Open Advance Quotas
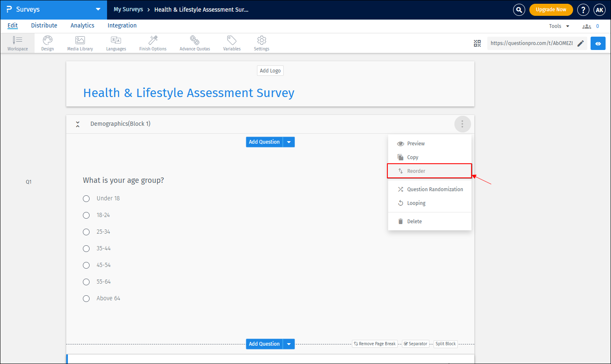Viewport: 611px width, 364px height. point(195,43)
